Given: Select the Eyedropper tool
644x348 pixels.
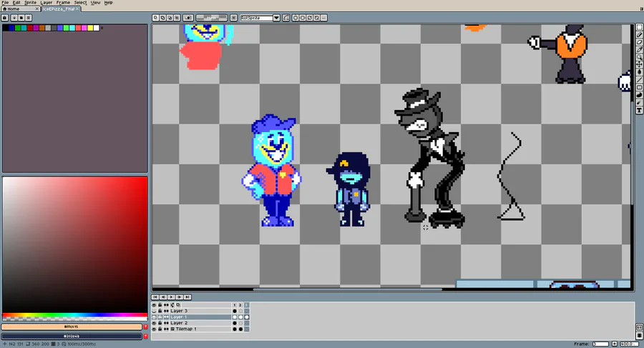Looking at the screenshot, I should tap(640, 49).
